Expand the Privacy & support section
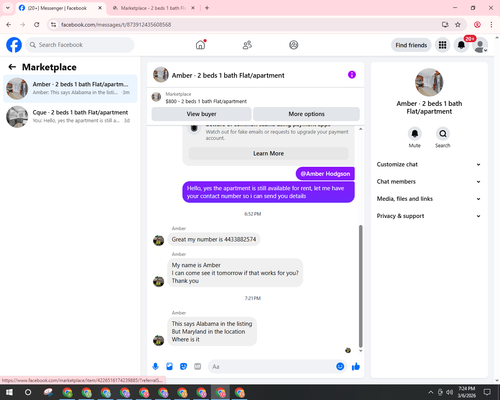The width and height of the screenshot is (500, 400). (429, 216)
